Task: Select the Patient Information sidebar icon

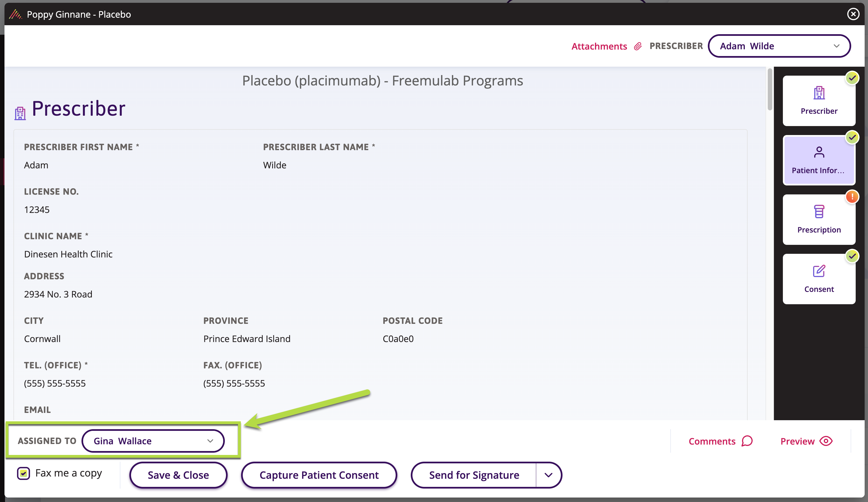Action: [x=819, y=160]
